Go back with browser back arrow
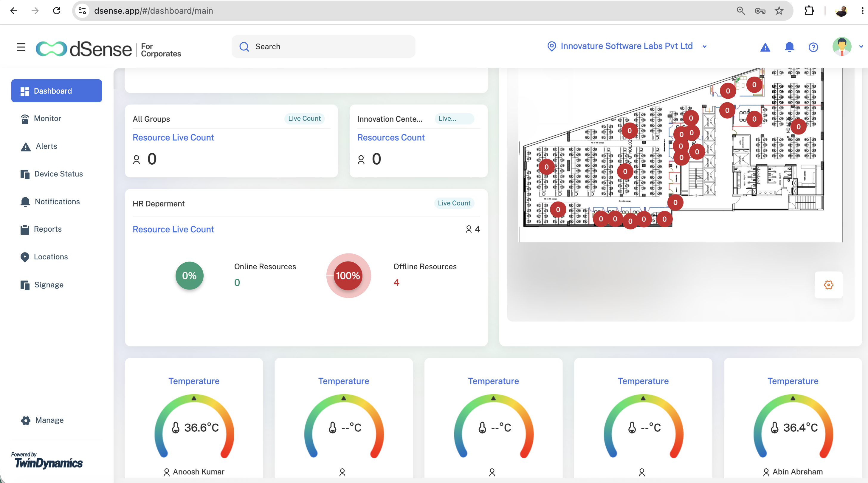 point(14,11)
